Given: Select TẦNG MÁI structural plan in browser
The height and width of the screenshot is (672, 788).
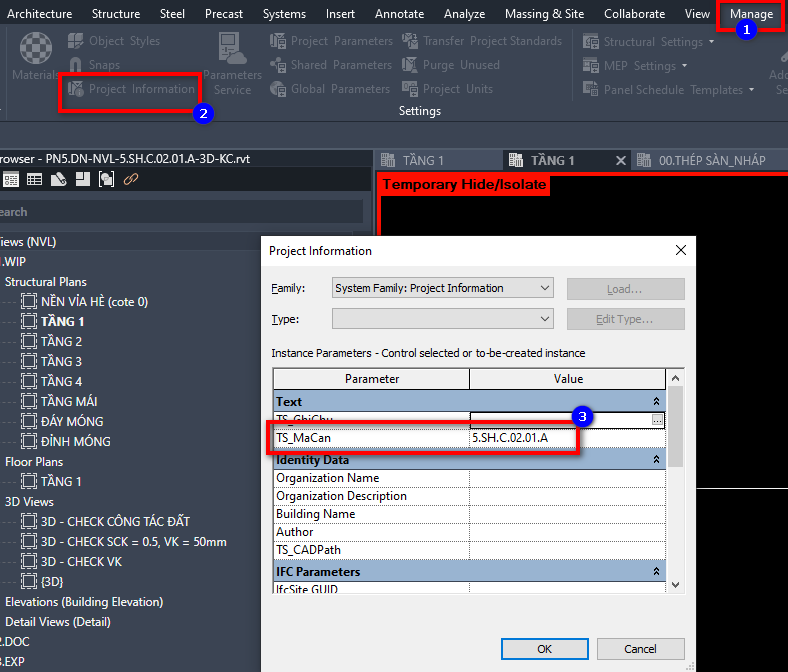Looking at the screenshot, I should [x=69, y=401].
